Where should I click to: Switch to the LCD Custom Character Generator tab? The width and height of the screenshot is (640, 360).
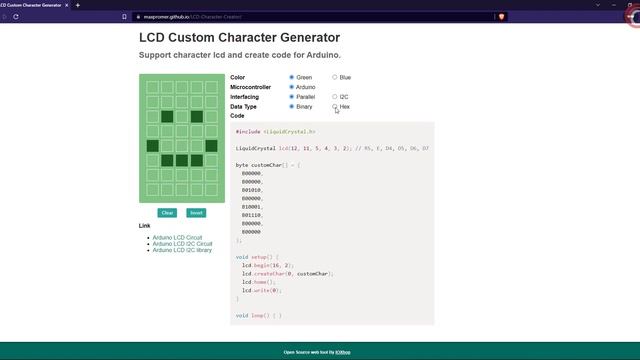[x=31, y=5]
